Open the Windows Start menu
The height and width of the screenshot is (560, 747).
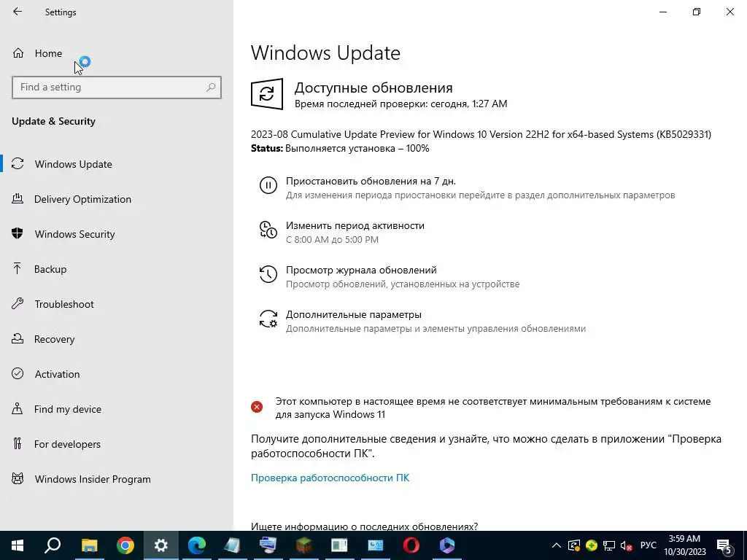coord(18,545)
